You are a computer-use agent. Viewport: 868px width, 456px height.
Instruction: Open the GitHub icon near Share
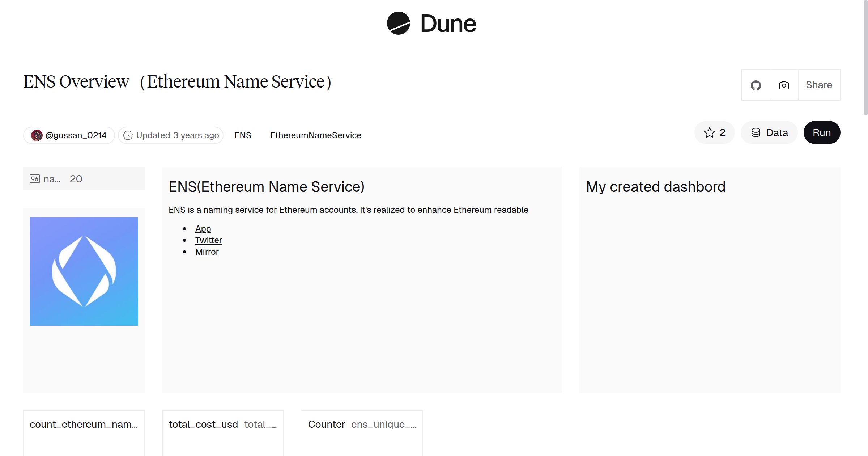756,85
